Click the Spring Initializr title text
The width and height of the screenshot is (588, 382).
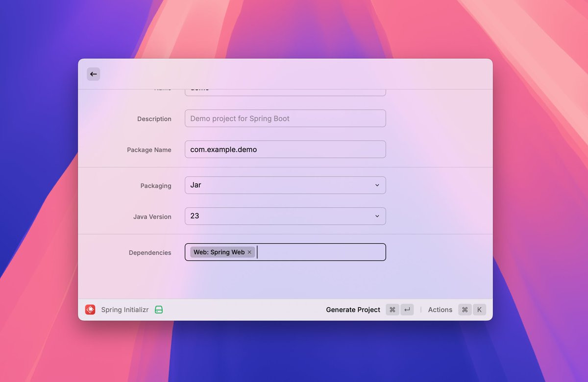pyautogui.click(x=125, y=310)
